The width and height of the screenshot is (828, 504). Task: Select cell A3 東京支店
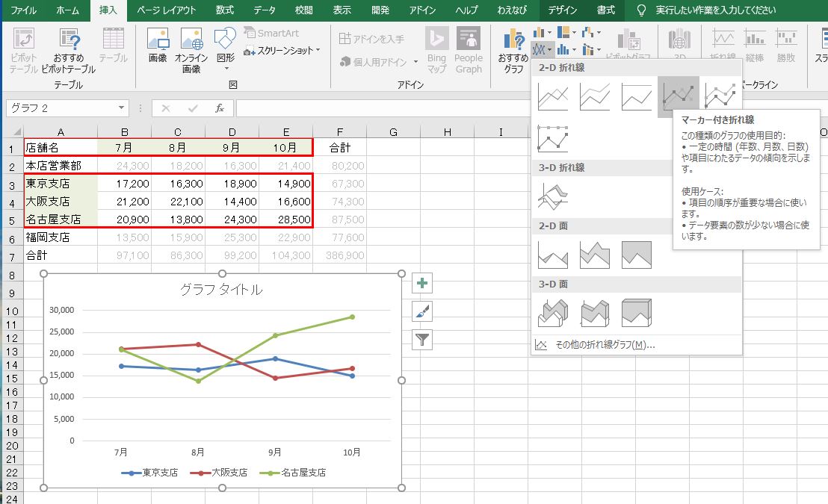(x=61, y=183)
